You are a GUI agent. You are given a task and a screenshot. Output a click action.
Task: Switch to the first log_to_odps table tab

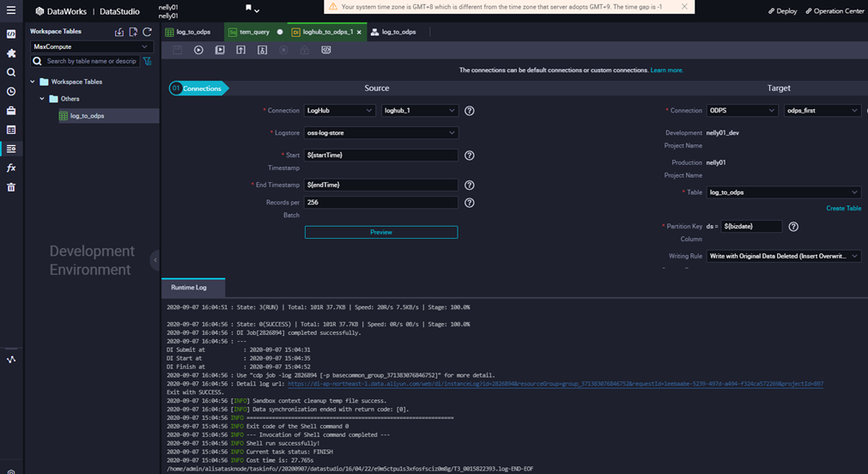pyautogui.click(x=193, y=32)
